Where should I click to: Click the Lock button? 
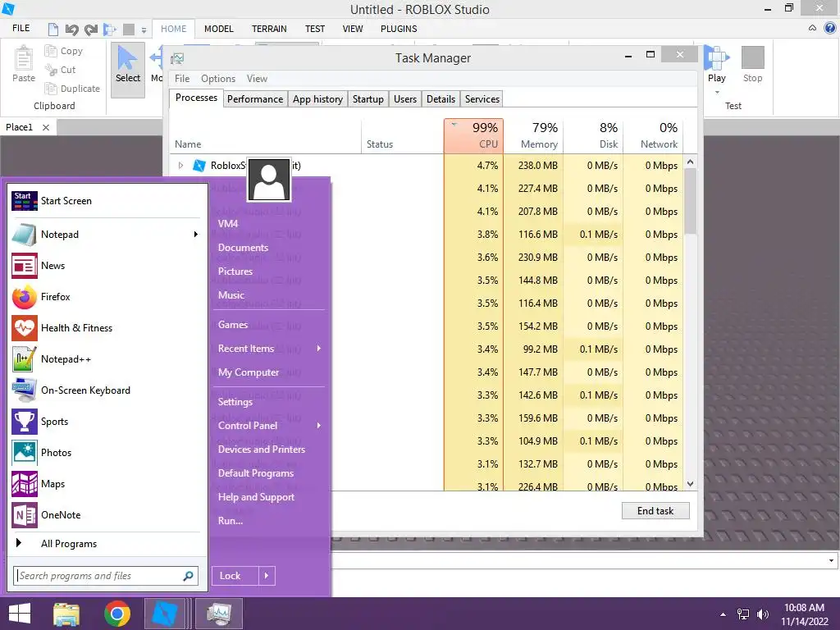[x=235, y=576]
